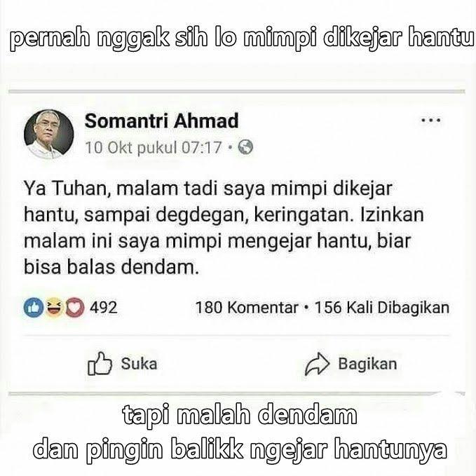Click the post line starting 'Ya Tuhan'
476x476 pixels.
[x=208, y=189]
